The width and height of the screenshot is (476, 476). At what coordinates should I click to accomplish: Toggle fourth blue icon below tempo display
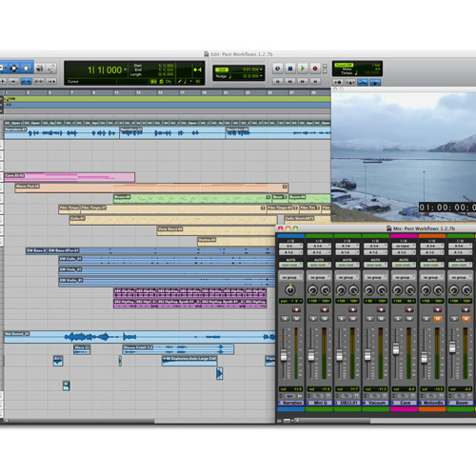(x=375, y=82)
